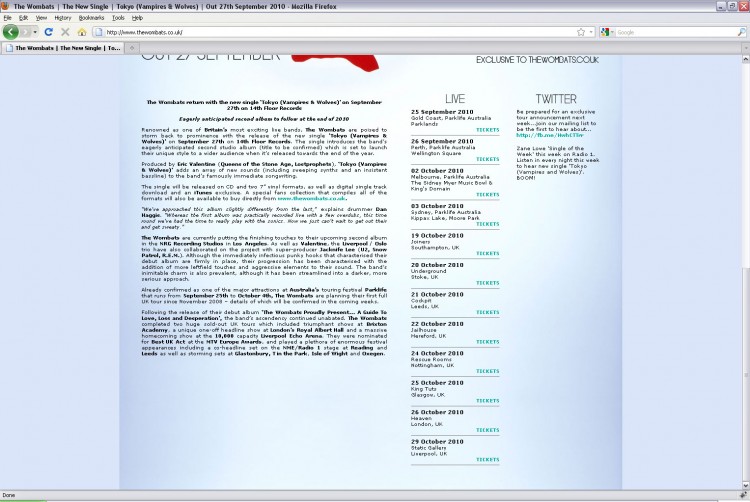Expand the URL bar history dropdown
Viewport: 750px width, 502px height.
coord(591,32)
